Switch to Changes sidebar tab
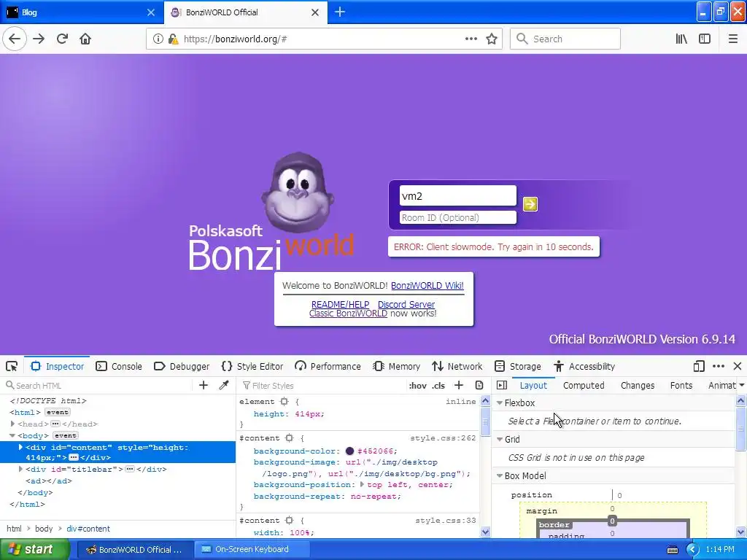The height and width of the screenshot is (560, 747). point(638,385)
